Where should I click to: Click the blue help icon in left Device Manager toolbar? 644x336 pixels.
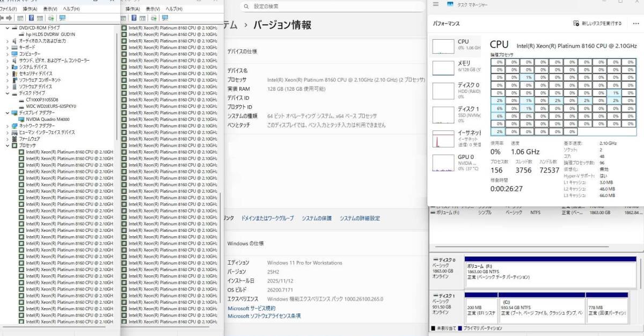click(32, 18)
